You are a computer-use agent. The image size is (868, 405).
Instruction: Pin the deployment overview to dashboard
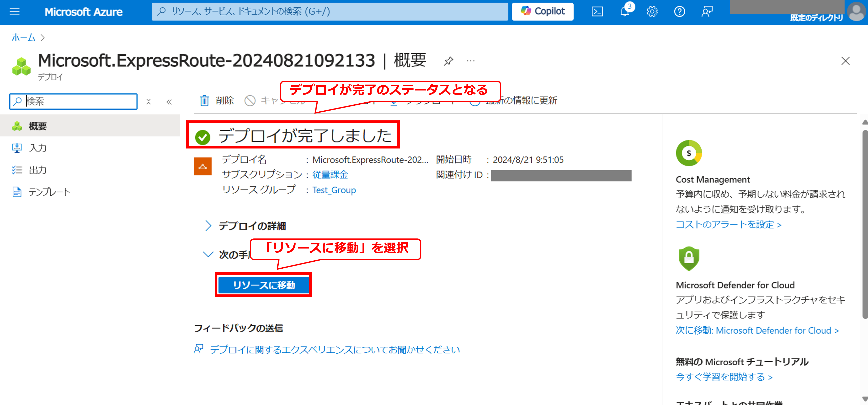[448, 61]
